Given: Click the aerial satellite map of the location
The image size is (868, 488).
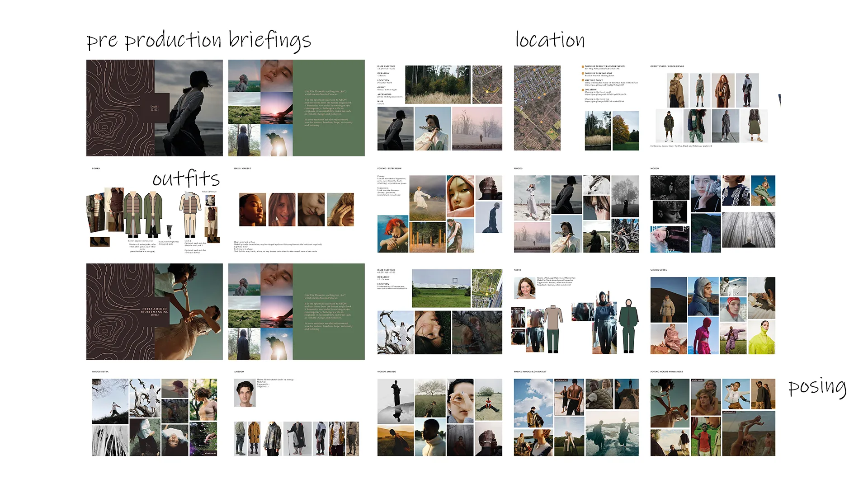Looking at the screenshot, I should 537,108.
